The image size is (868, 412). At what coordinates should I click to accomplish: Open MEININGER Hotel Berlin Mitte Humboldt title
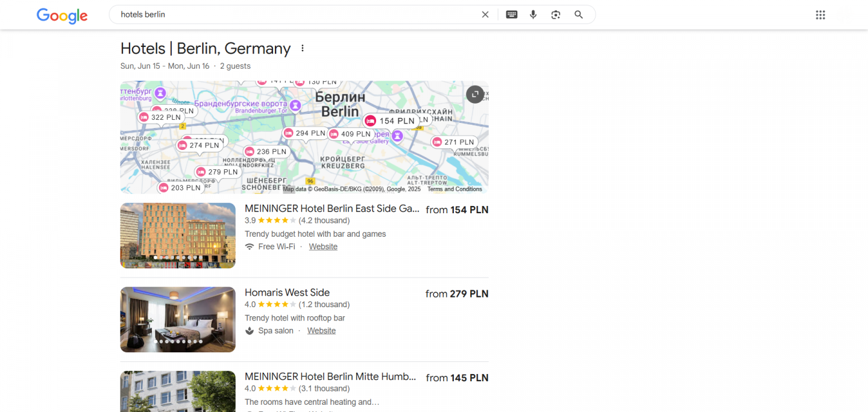[330, 376]
